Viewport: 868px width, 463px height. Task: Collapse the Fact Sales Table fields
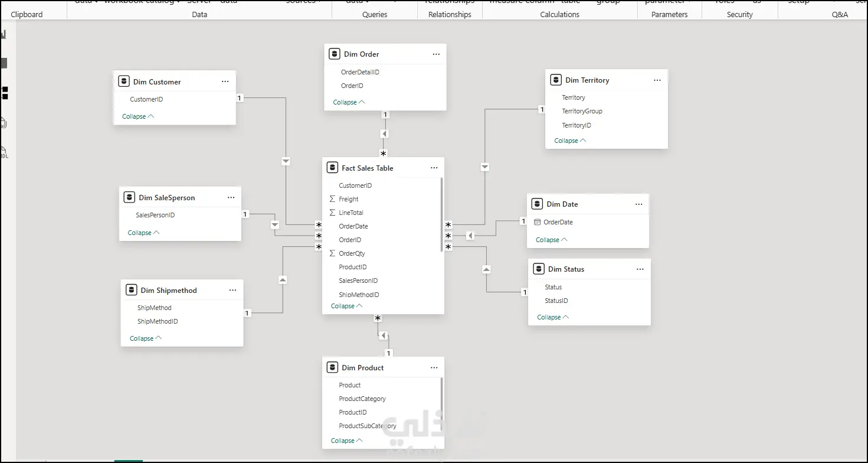[347, 306]
